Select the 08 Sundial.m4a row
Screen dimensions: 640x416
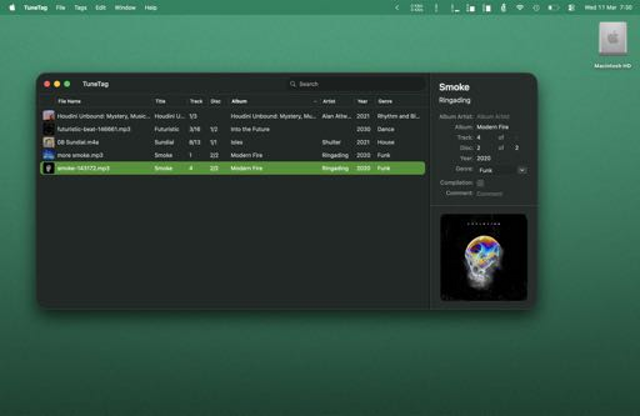233,142
